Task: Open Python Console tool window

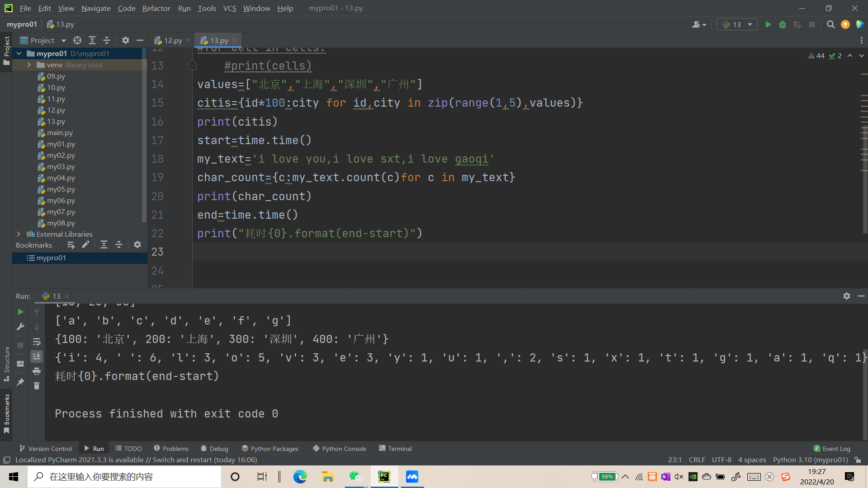Action: point(340,448)
